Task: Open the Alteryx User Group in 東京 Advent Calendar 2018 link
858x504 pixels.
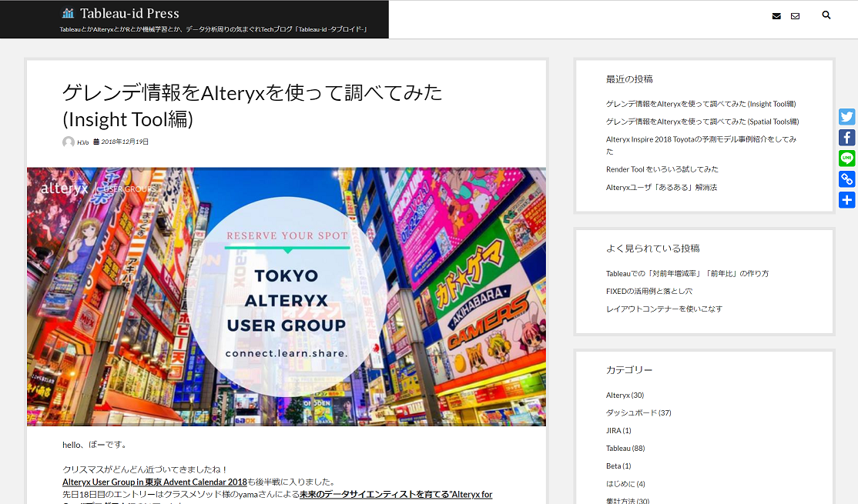Action: (154, 482)
